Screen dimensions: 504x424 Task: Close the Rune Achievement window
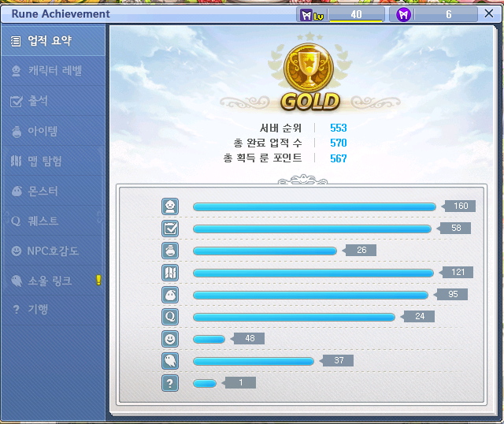(488, 13)
